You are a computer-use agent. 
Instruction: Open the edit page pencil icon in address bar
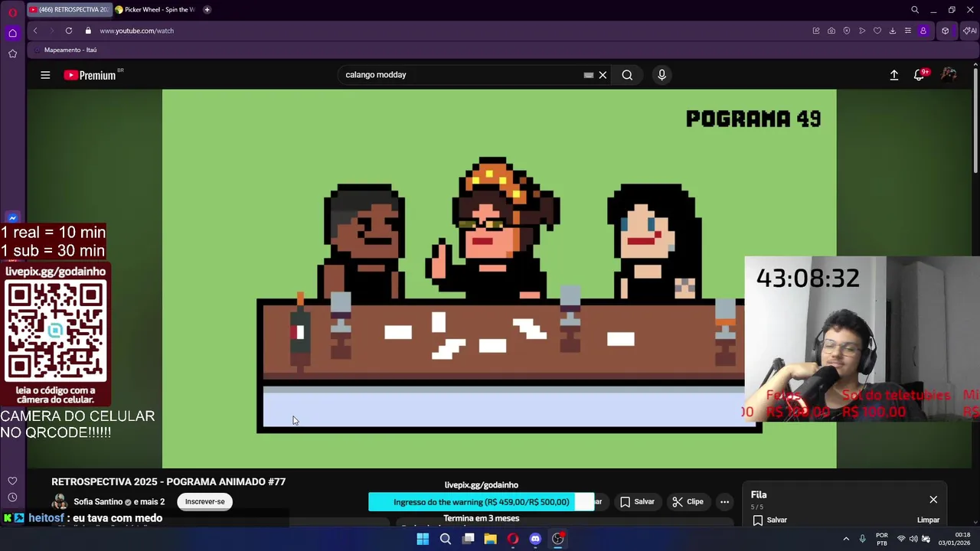click(816, 31)
